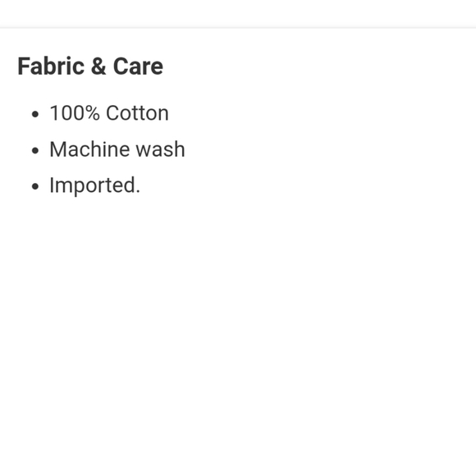Click the percent sign in 100%
Image resolution: width=476 pixels, height=475 pixels.
tap(90, 113)
